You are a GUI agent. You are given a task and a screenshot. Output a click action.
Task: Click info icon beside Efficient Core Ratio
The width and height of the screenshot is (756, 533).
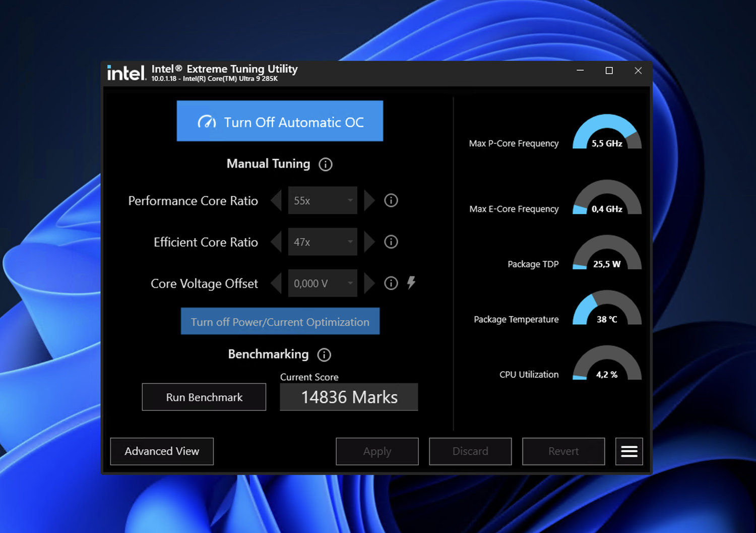pos(391,242)
